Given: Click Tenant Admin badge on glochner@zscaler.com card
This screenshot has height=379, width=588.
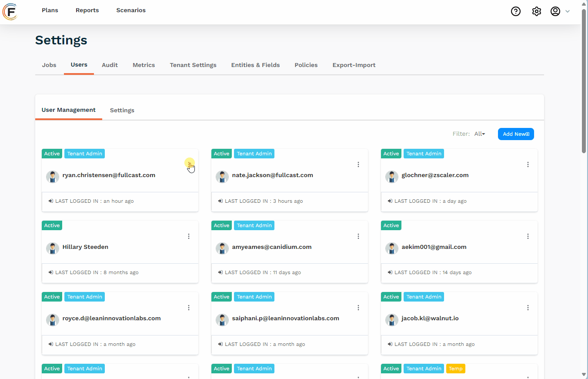Looking at the screenshot, I should tap(424, 154).
